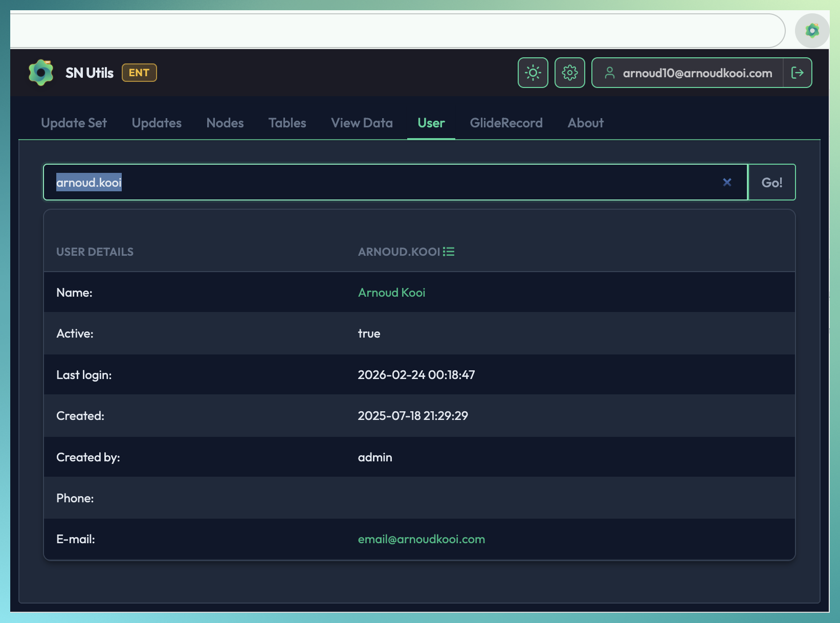Viewport: 840px width, 623px height.
Task: Click the email@arnoudkooi.com link
Action: coord(421,539)
